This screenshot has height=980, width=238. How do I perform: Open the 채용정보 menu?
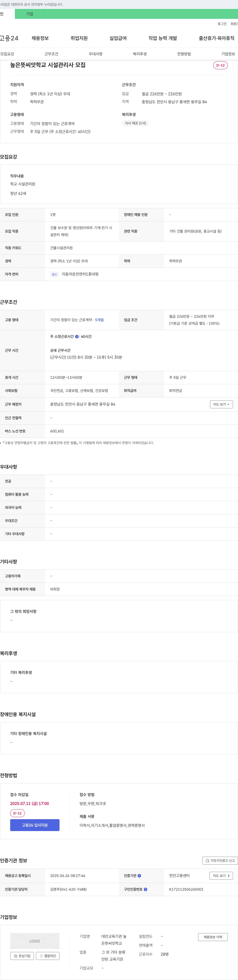pyautogui.click(x=40, y=38)
